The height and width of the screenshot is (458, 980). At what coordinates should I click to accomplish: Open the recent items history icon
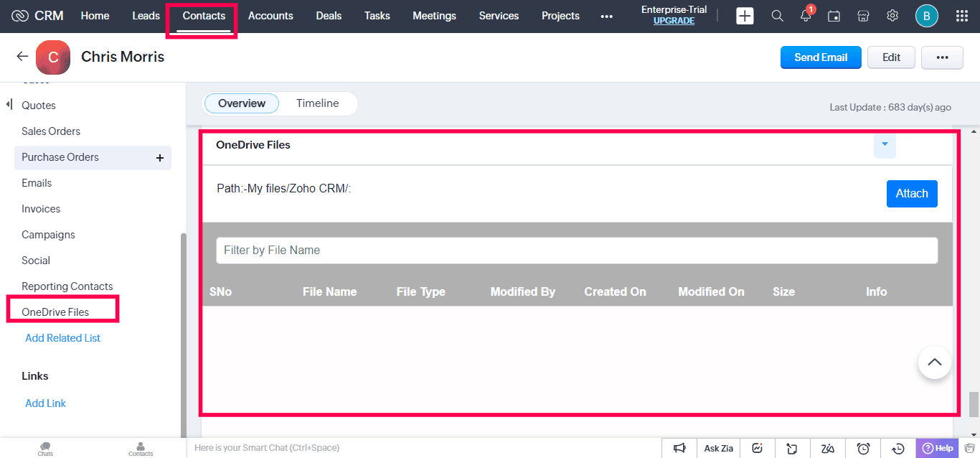(x=898, y=448)
